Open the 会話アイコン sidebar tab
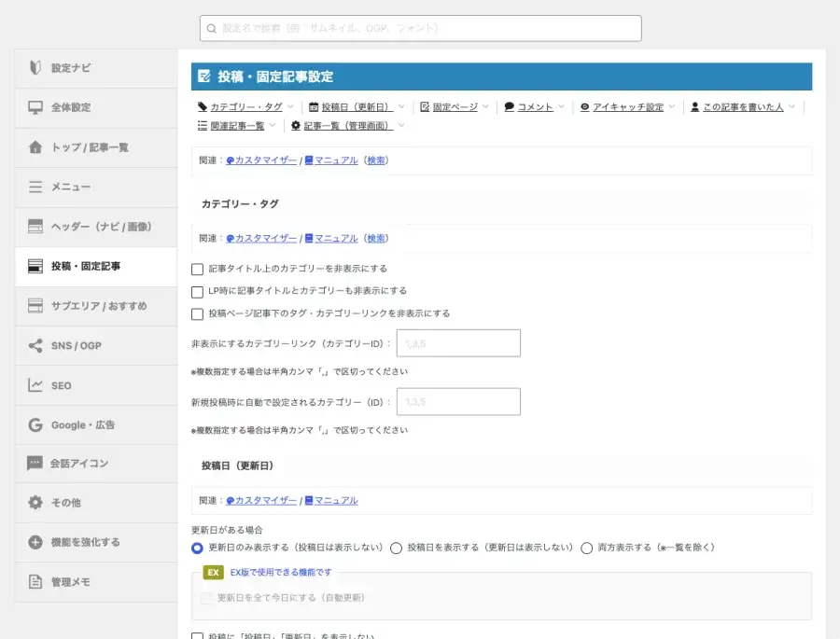Viewport: 840px width, 639px height. [x=96, y=464]
